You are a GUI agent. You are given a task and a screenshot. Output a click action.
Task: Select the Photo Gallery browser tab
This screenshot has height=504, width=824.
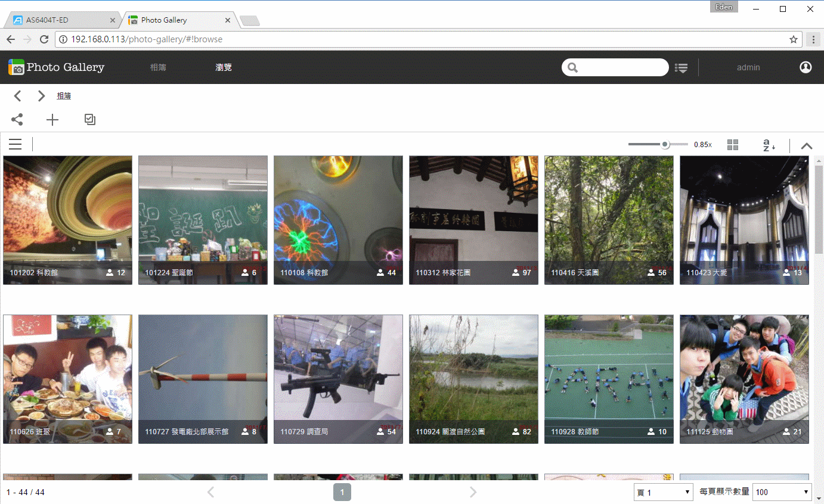[178, 20]
